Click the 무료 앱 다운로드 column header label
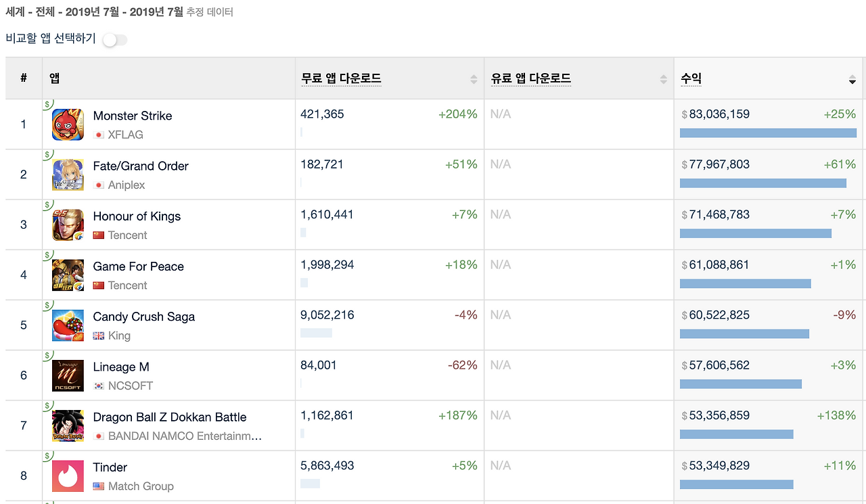The height and width of the screenshot is (504, 866). tap(341, 78)
